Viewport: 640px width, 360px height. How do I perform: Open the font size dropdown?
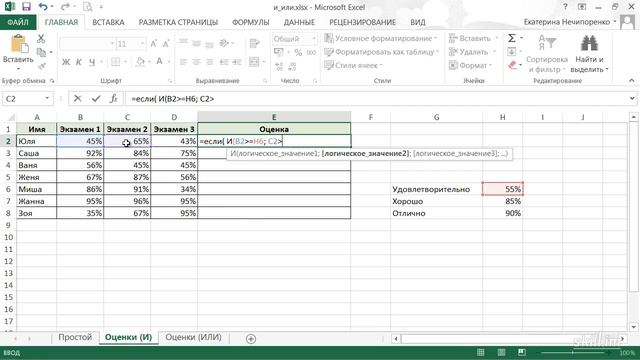pos(142,44)
